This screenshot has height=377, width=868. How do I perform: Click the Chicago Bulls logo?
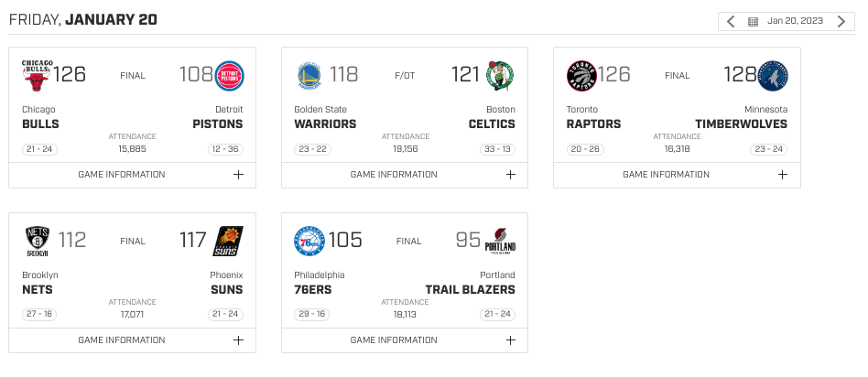tap(38, 75)
